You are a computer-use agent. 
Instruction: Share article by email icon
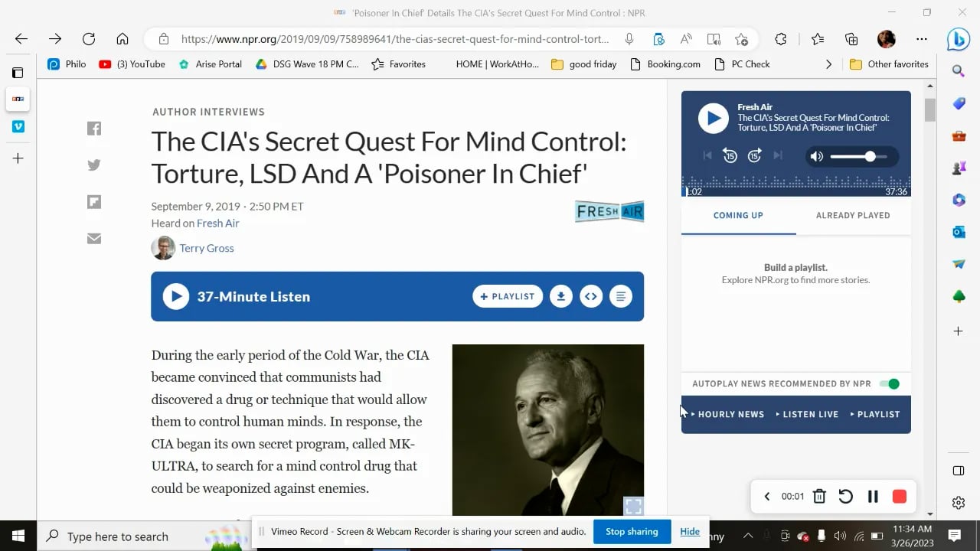94,239
